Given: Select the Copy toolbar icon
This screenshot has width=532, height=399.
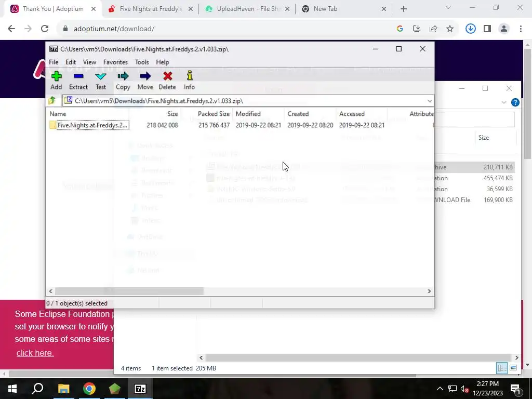Looking at the screenshot, I should (123, 81).
